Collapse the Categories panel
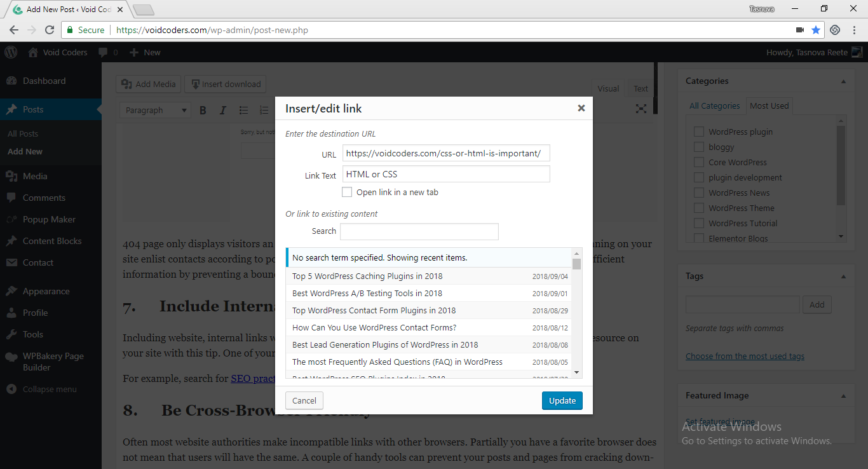This screenshot has height=469, width=868. click(843, 81)
